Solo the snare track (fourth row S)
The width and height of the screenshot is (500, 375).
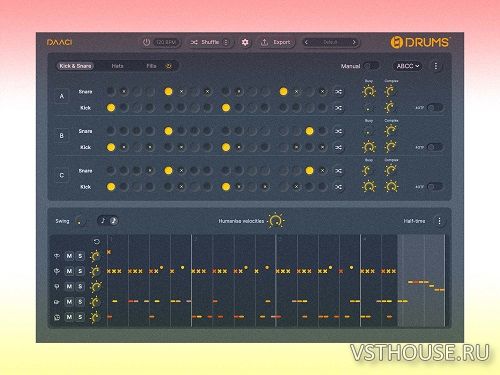(80, 302)
